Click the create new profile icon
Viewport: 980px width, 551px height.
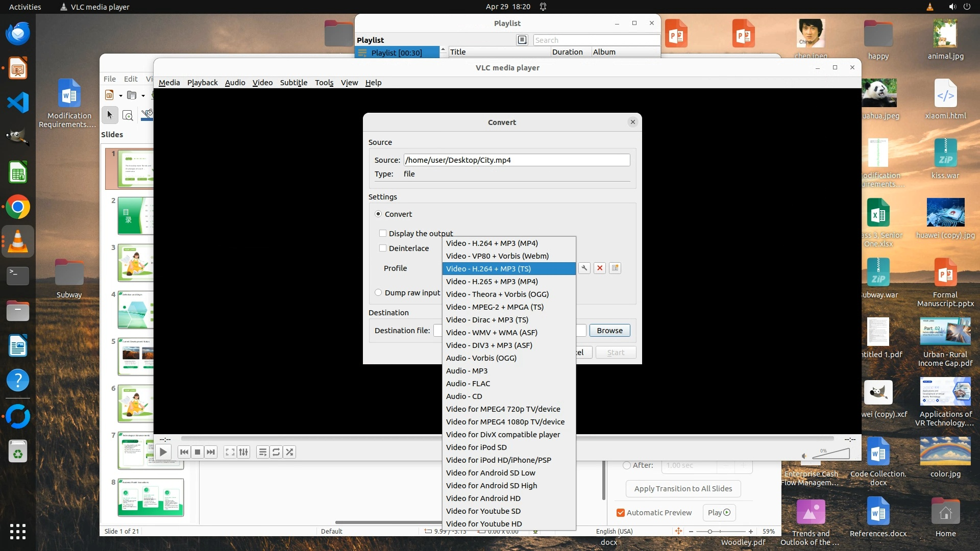(x=615, y=268)
